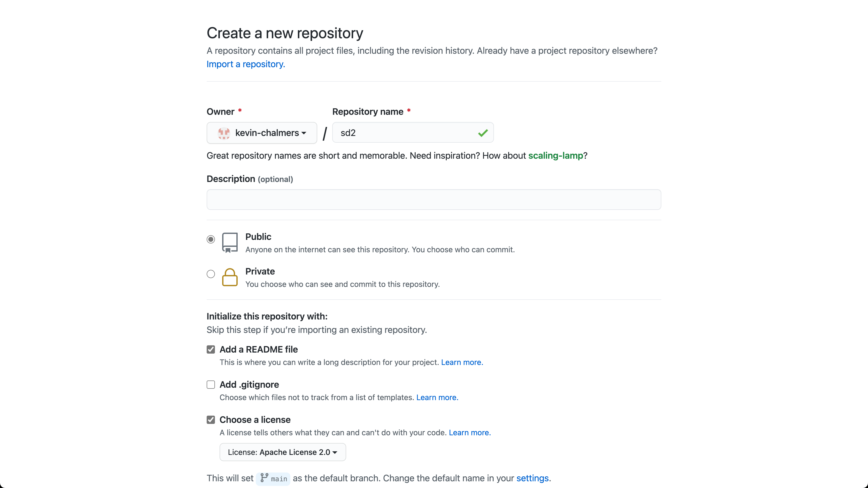Image resolution: width=868 pixels, height=488 pixels.
Task: Open the Apache License 2.0 dropdown
Action: click(282, 452)
